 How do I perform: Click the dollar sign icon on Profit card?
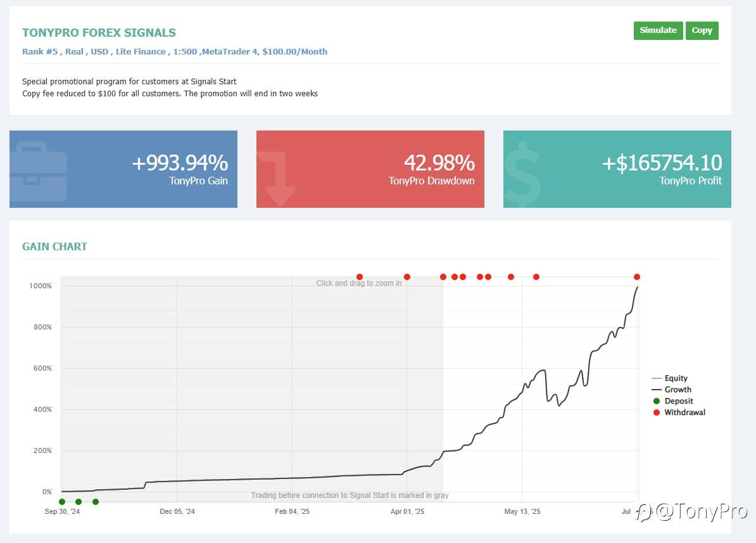[522, 174]
